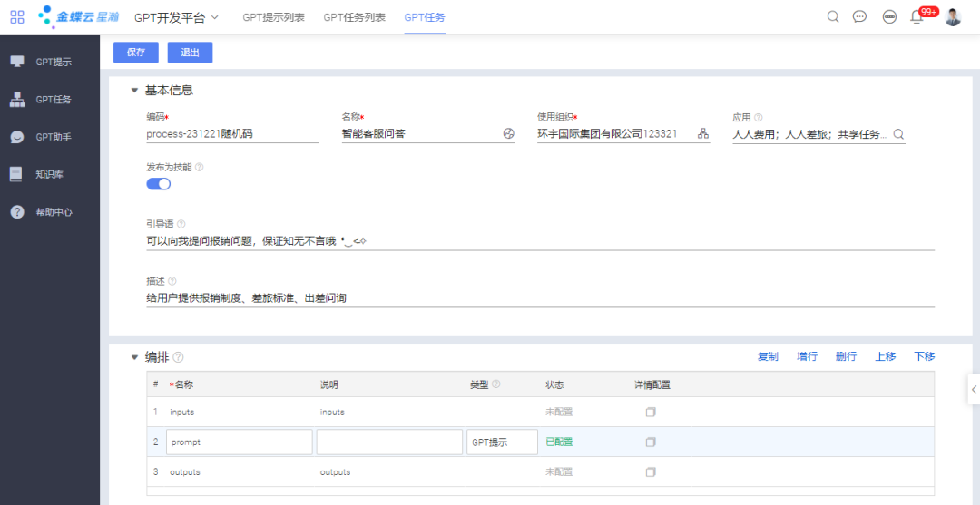The image size is (980, 505).
Task: Click help icon next to 引导语
Action: coord(181,223)
